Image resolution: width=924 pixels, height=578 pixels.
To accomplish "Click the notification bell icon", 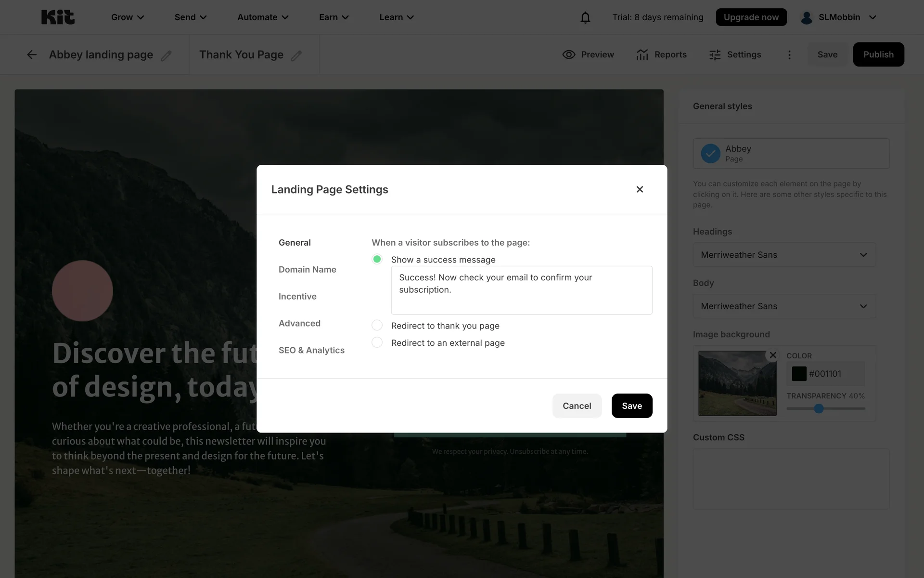I will (x=585, y=17).
